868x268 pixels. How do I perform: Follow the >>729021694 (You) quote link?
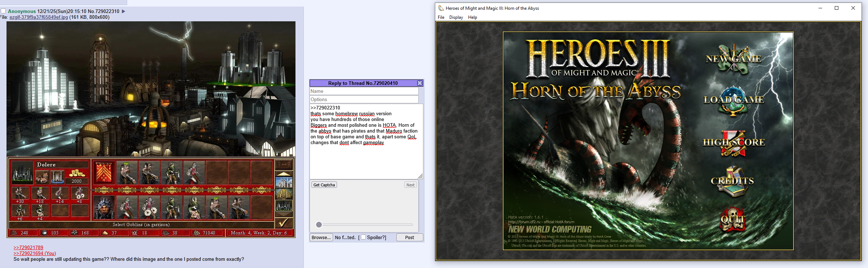click(35, 253)
